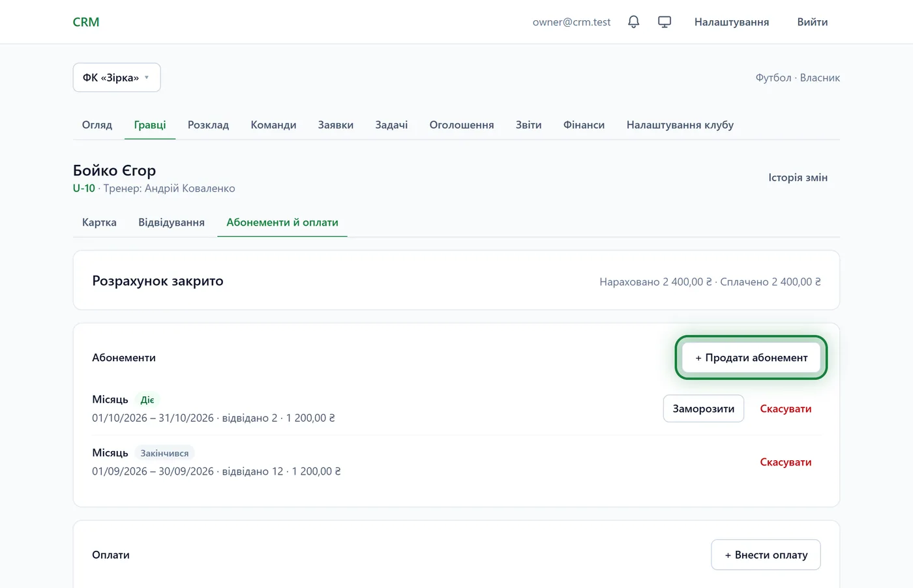Click Вийти to log out

click(x=813, y=22)
